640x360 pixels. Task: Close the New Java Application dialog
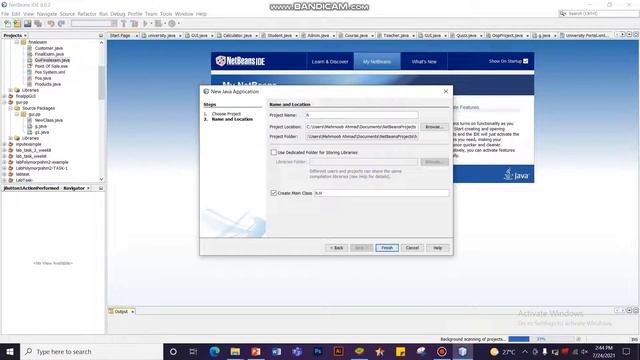(x=446, y=91)
